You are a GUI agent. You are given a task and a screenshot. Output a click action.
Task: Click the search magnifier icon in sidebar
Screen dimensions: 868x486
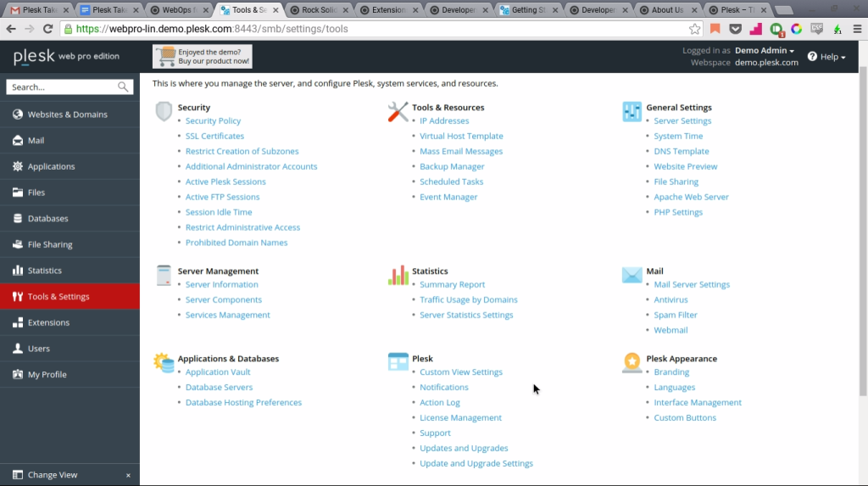124,87
